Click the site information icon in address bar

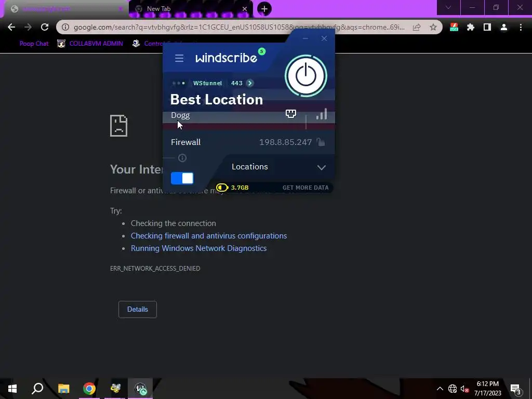pyautogui.click(x=65, y=27)
